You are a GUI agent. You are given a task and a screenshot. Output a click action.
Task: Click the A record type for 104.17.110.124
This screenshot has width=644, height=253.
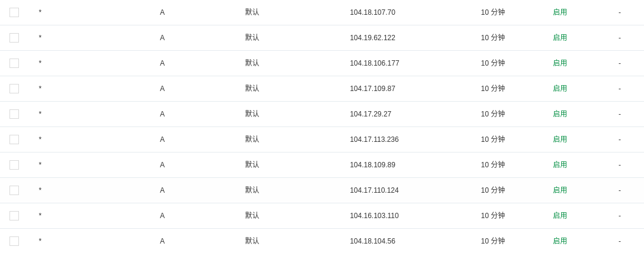[162, 190]
